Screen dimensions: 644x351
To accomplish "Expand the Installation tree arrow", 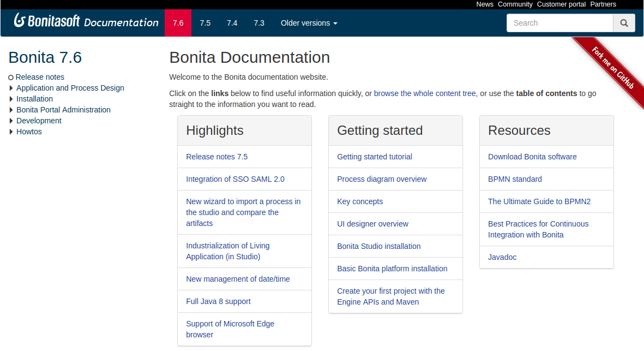I will [11, 99].
